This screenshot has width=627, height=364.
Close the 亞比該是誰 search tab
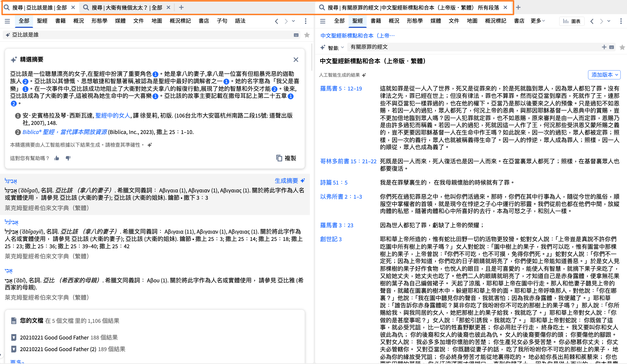point(73,7)
